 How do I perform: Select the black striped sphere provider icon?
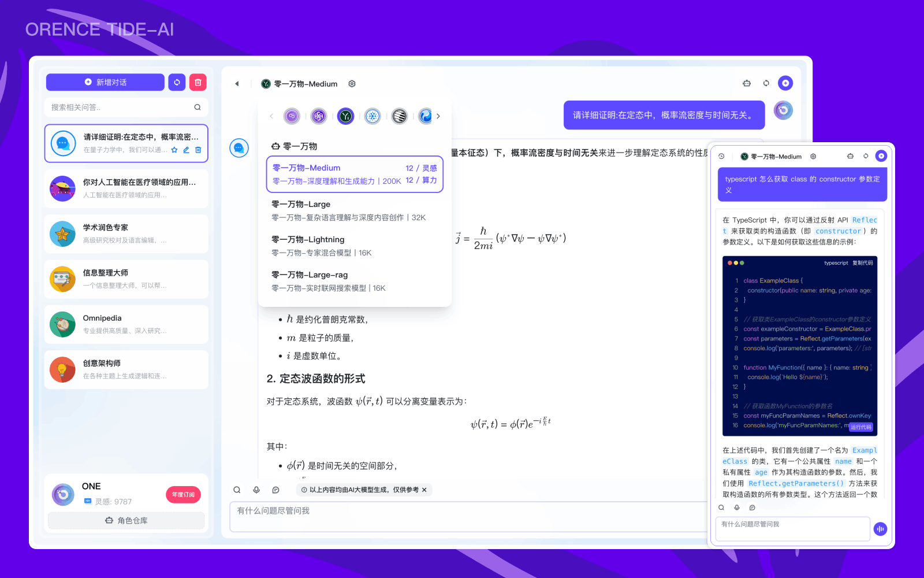click(x=399, y=116)
